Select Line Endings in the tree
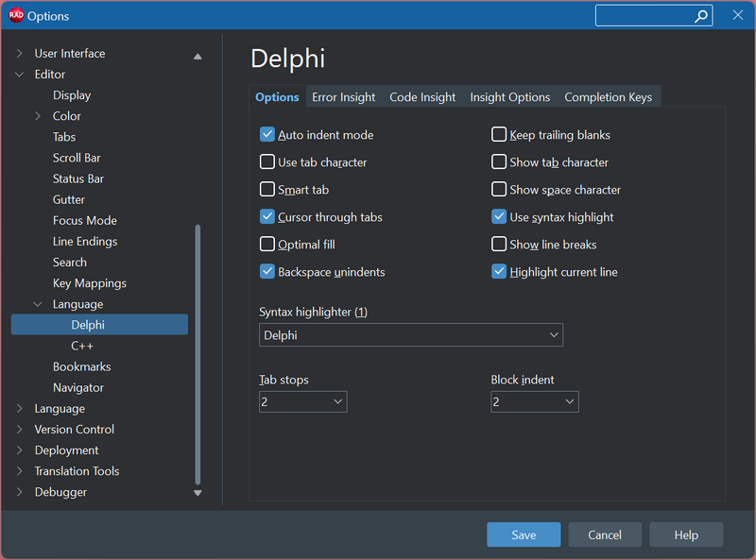Viewport: 756px width, 560px height. (85, 242)
